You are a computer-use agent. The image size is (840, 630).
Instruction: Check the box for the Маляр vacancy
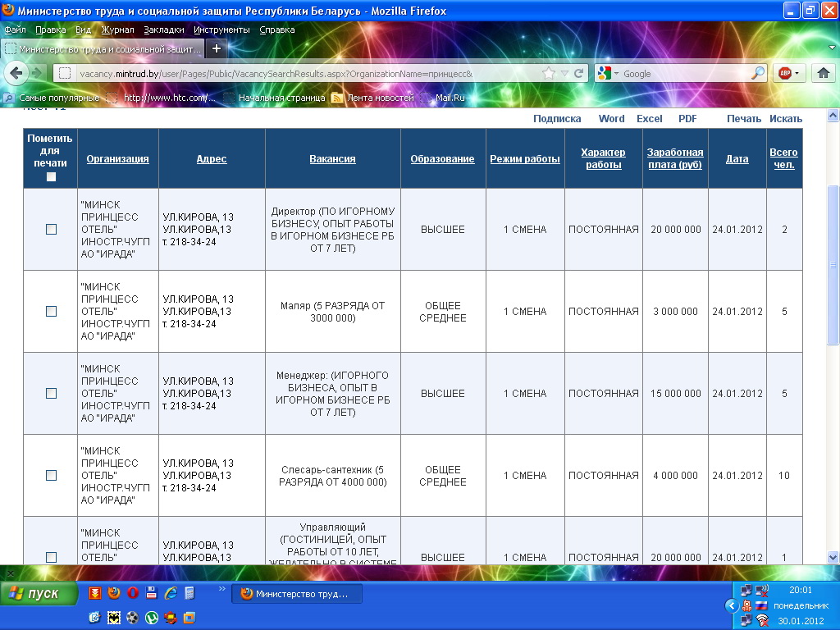pyautogui.click(x=51, y=312)
